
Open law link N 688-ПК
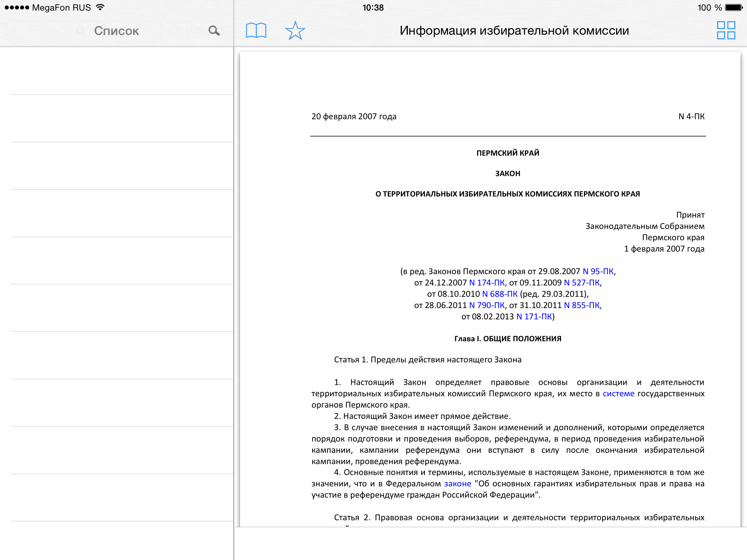tap(499, 294)
